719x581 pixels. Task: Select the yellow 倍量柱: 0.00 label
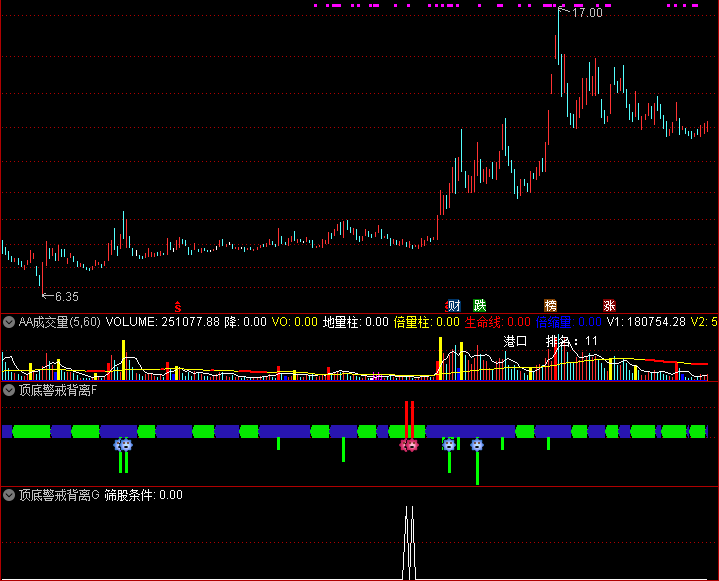[426, 322]
